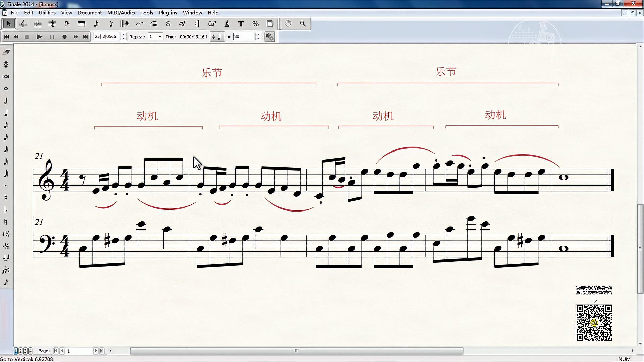The image size is (644, 362).
Task: Select the Volume slider control
Action: (x=269, y=36)
